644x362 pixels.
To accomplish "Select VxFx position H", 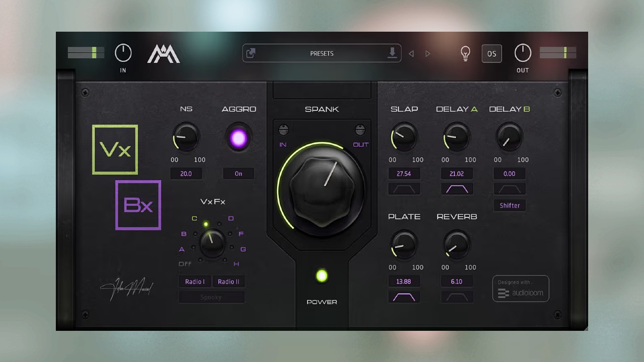I will click(x=236, y=264).
